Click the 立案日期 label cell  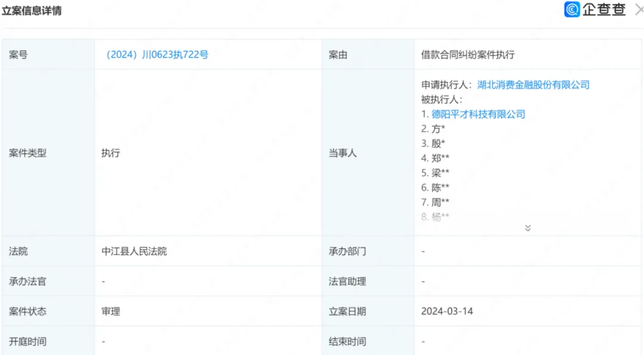click(367, 311)
